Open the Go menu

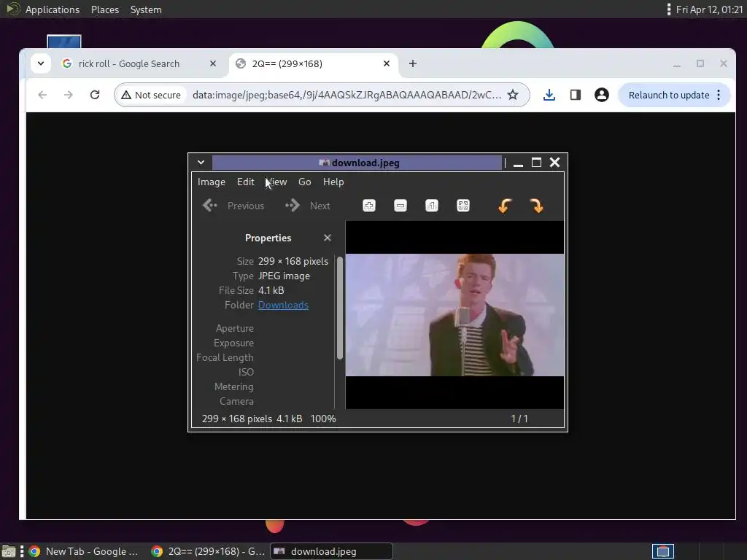304,182
